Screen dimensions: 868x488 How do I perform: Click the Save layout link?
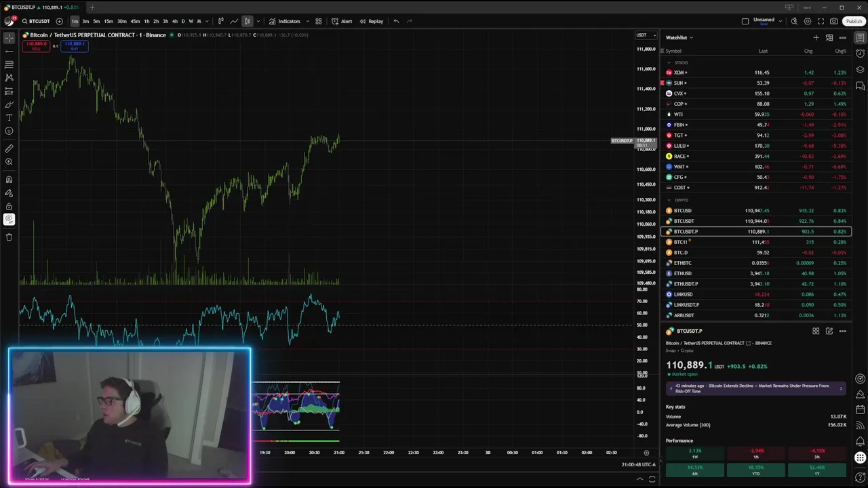tap(764, 24)
